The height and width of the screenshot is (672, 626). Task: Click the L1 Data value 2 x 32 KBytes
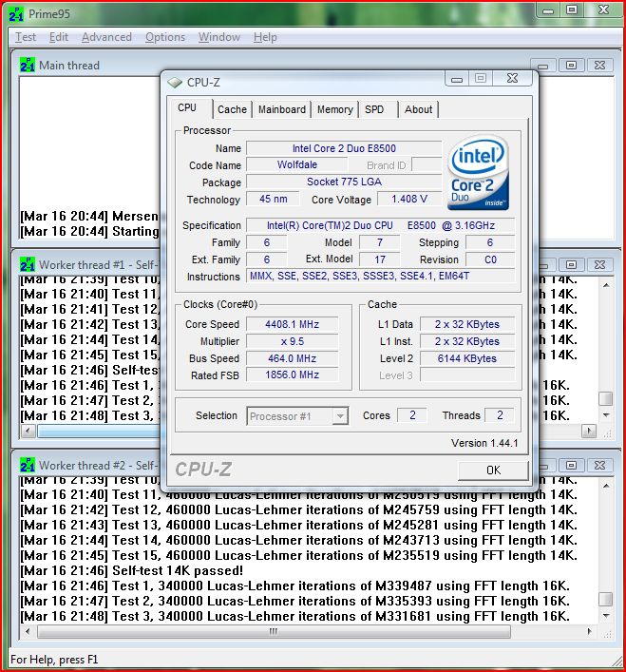467,324
